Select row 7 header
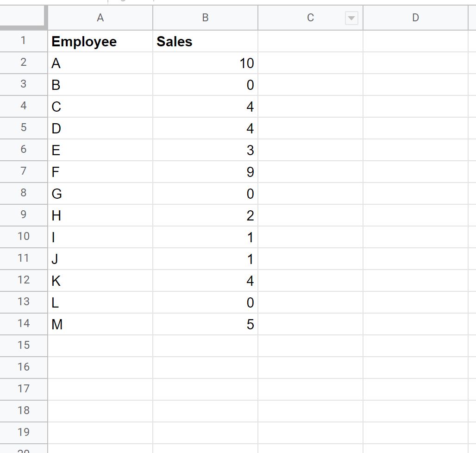Image resolution: width=476 pixels, height=453 pixels. click(23, 171)
